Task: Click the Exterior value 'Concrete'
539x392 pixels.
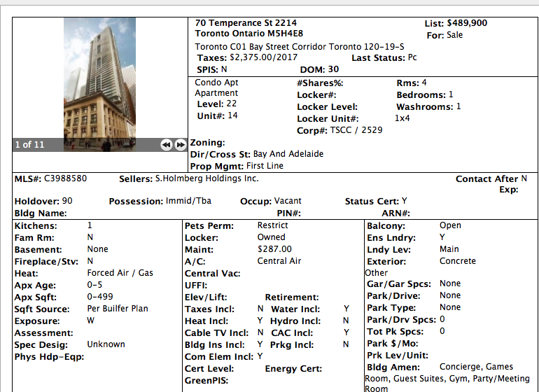Action: point(457,261)
